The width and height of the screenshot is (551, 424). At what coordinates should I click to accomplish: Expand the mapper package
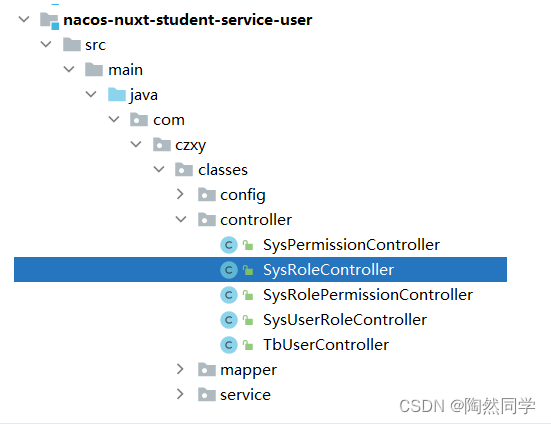click(180, 369)
